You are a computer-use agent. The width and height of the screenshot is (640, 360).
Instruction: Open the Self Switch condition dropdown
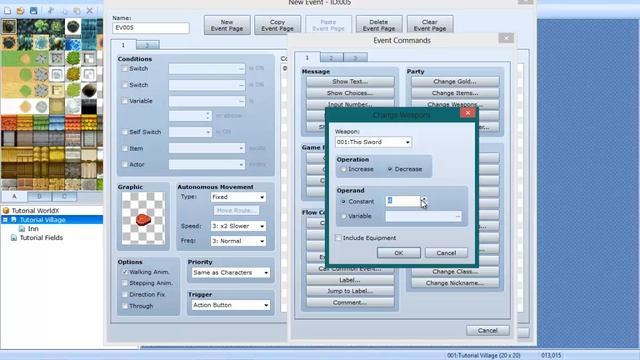(x=190, y=132)
